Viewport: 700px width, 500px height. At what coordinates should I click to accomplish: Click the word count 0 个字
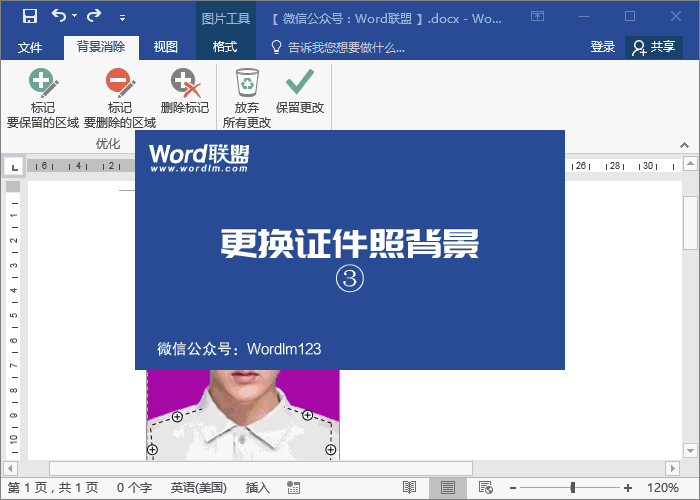click(134, 488)
